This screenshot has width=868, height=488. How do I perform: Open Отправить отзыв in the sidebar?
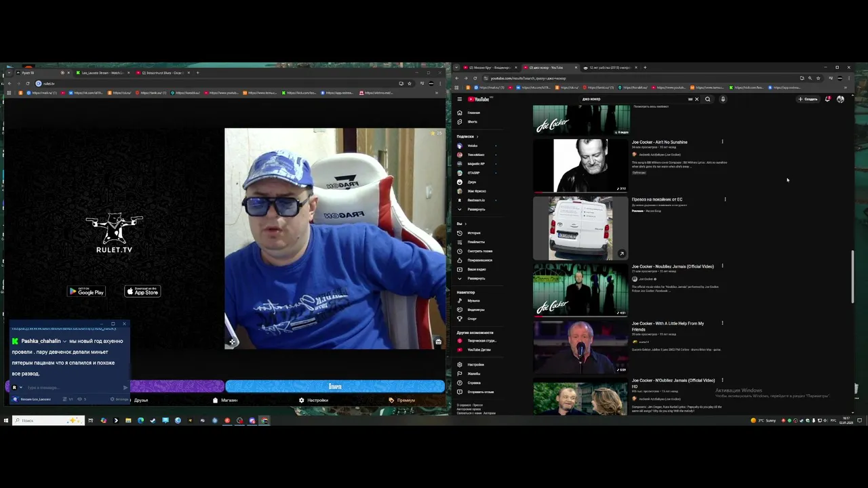478,392
